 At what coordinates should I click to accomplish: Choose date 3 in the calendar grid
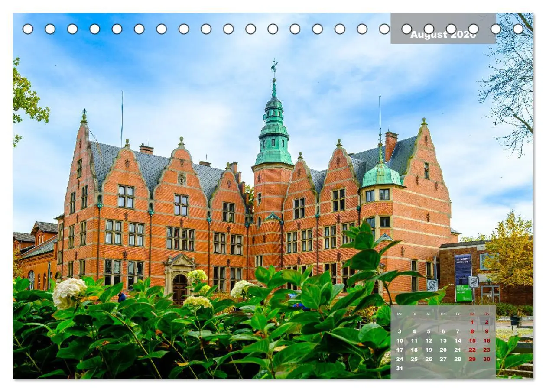(x=400, y=331)
